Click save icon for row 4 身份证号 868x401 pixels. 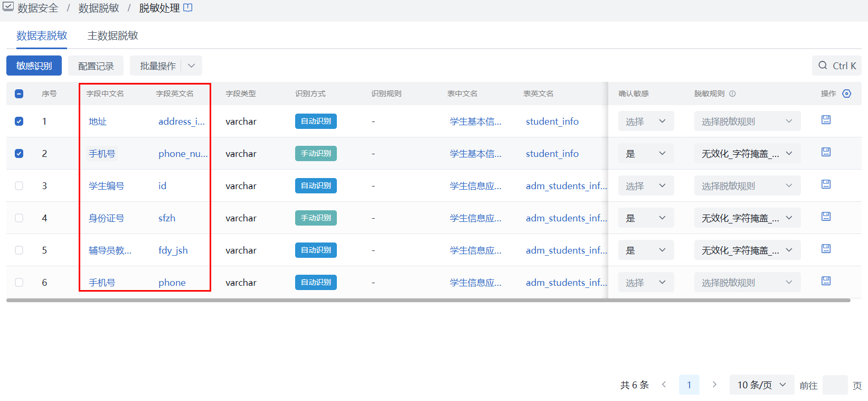point(826,217)
